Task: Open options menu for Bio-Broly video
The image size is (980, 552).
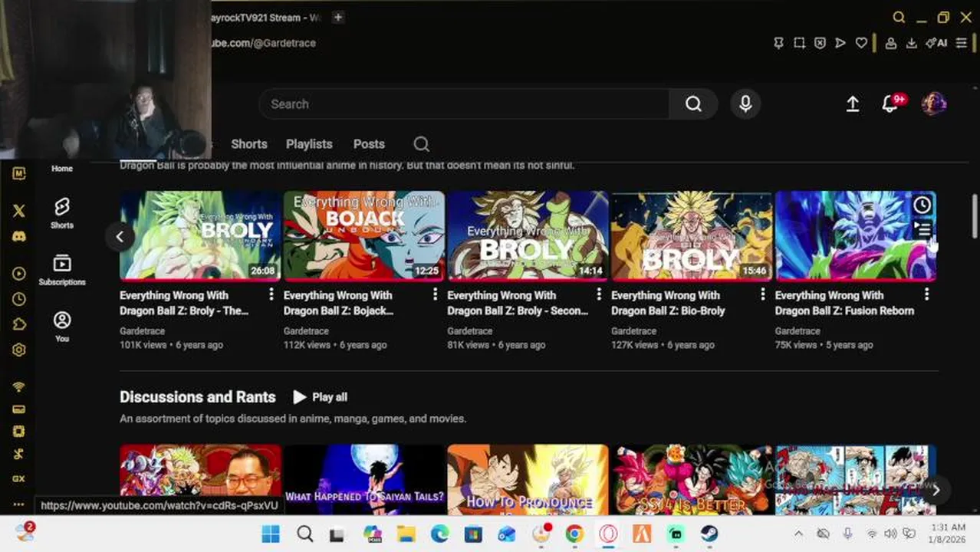Action: pyautogui.click(x=762, y=294)
